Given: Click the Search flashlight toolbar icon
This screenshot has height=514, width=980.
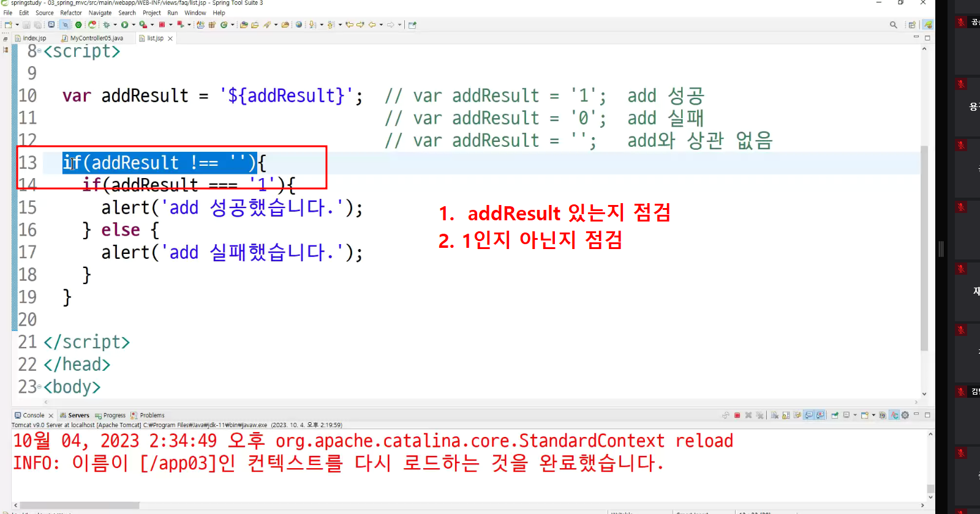Looking at the screenshot, I should coord(267,25).
